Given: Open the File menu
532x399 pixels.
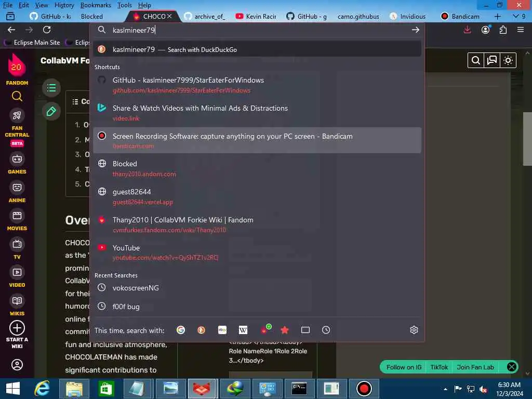Looking at the screenshot, I should tap(7, 5).
